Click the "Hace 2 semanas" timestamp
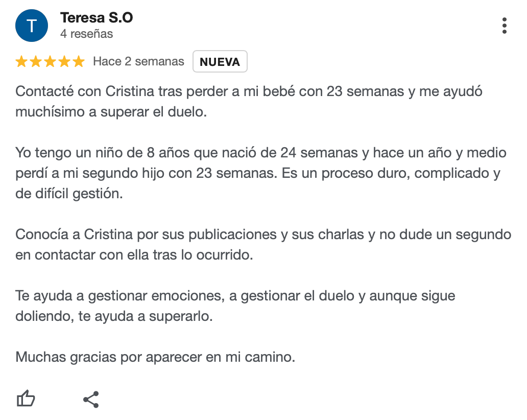Screen dimensions: 527x420 (x=138, y=62)
